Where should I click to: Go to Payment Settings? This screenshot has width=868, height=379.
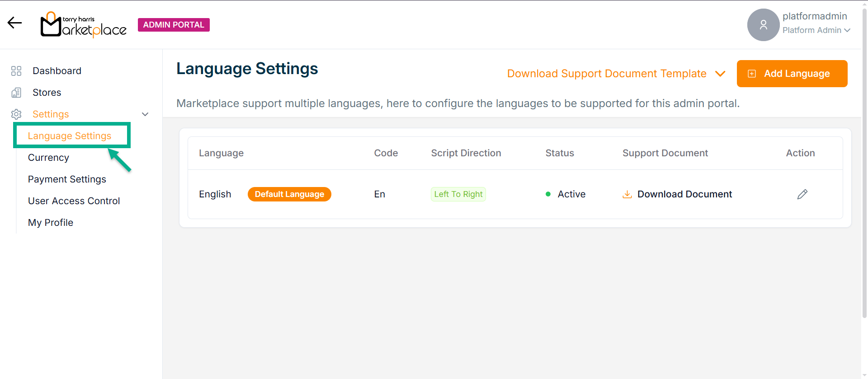pos(67,179)
